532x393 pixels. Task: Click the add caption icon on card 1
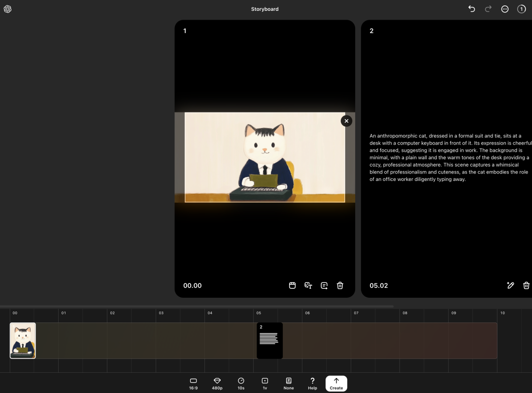(x=324, y=286)
